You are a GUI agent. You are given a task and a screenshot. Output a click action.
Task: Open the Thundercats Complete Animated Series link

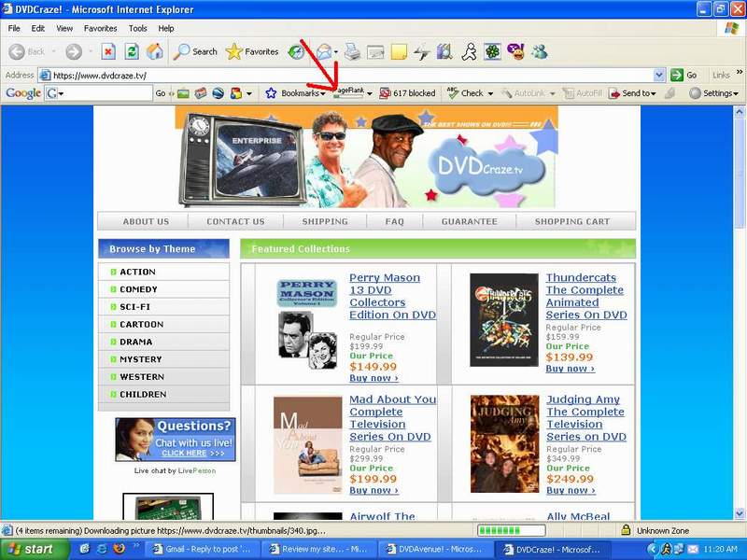586,296
